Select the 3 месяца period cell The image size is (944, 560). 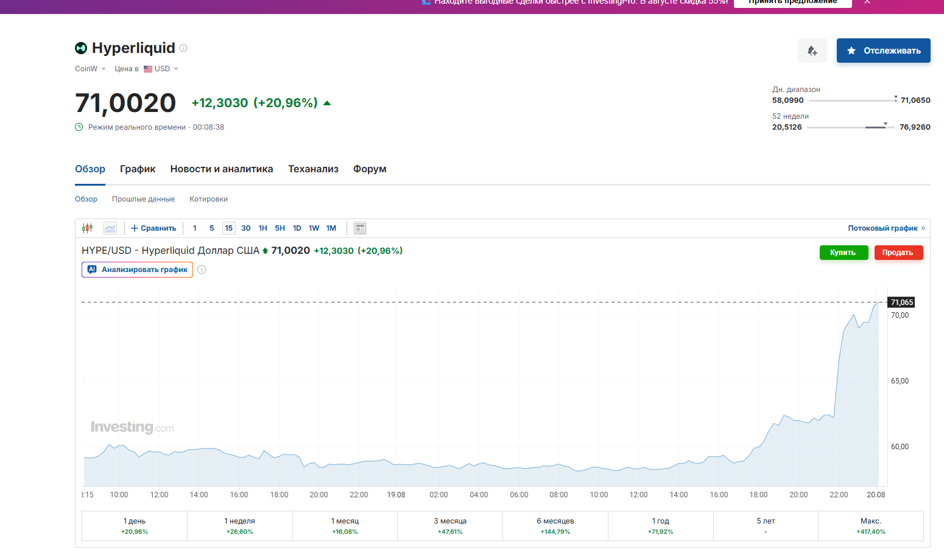(450, 526)
